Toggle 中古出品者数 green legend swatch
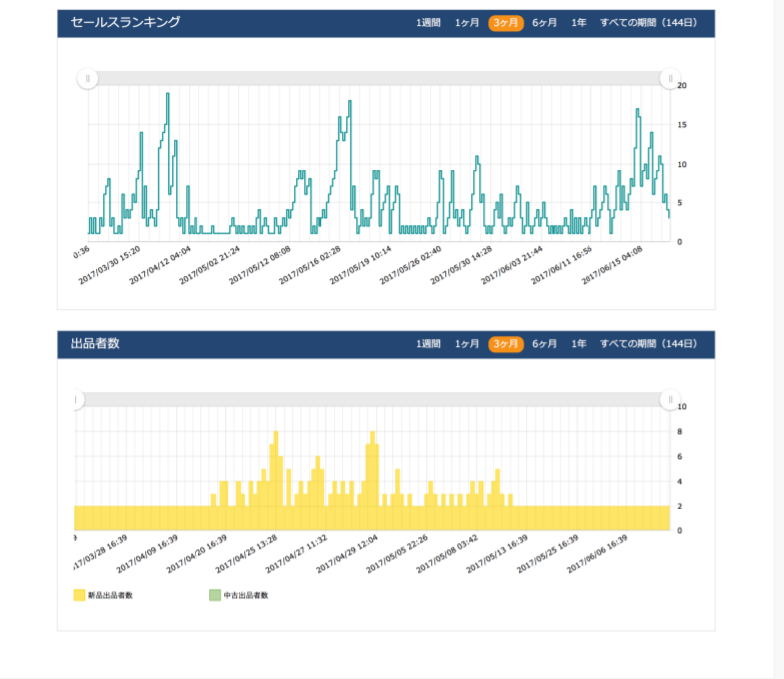 click(x=214, y=595)
